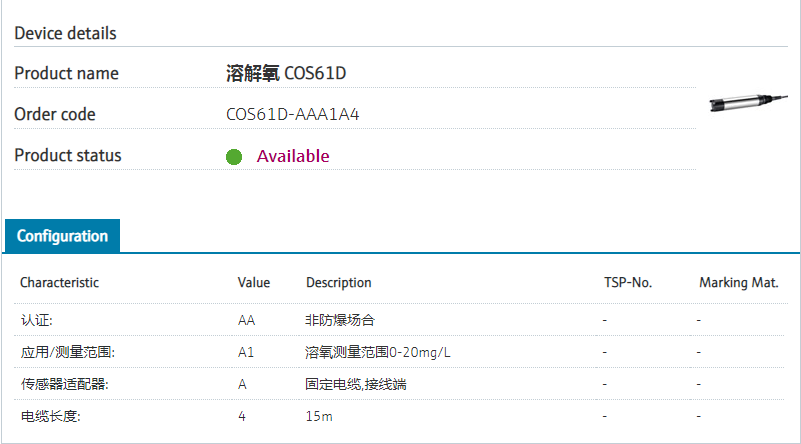801x444 pixels.
Task: Click the green product status indicator dot
Action: 234,156
